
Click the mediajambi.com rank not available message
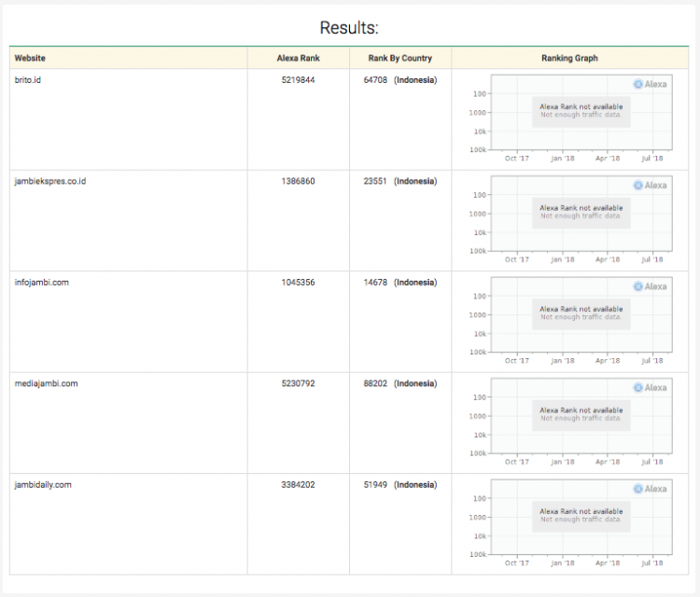tap(581, 413)
